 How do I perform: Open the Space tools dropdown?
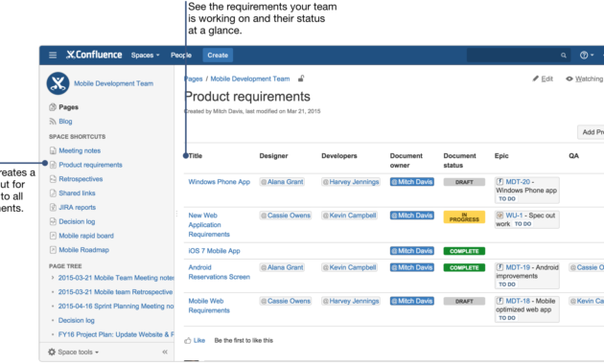[x=74, y=353]
